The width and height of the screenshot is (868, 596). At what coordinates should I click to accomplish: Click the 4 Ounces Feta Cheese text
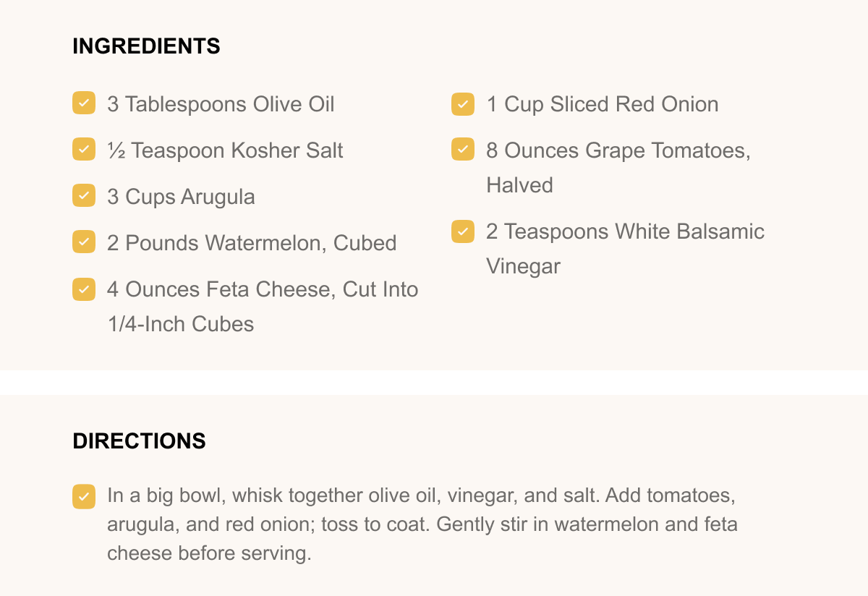tap(263, 289)
